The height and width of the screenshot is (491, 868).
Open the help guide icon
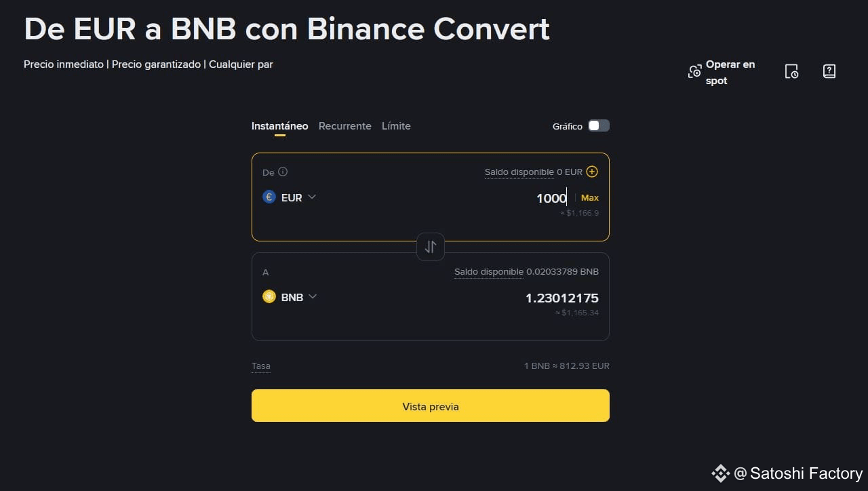pos(829,71)
